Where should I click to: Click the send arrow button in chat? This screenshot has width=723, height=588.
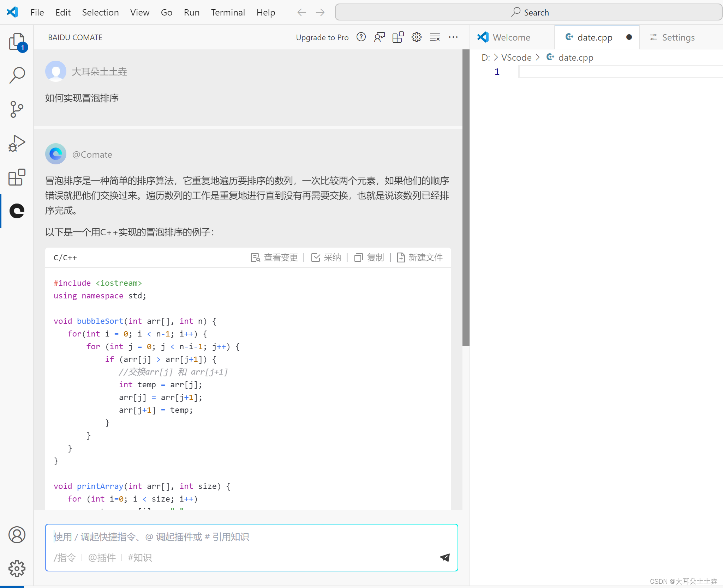click(x=445, y=557)
